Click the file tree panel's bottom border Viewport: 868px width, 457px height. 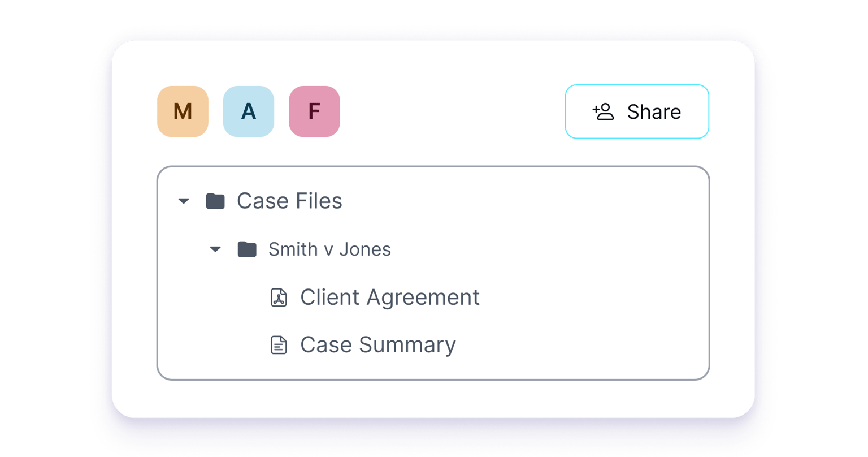433,380
